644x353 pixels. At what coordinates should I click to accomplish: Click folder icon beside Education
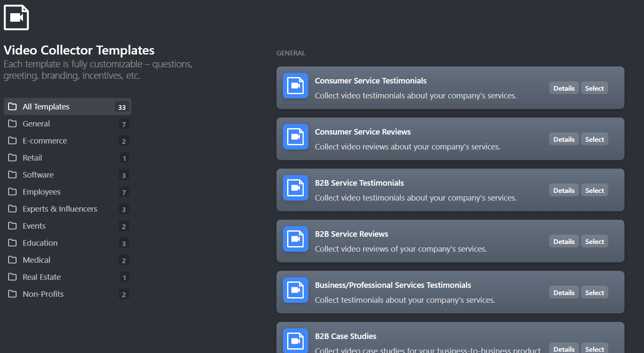click(12, 243)
